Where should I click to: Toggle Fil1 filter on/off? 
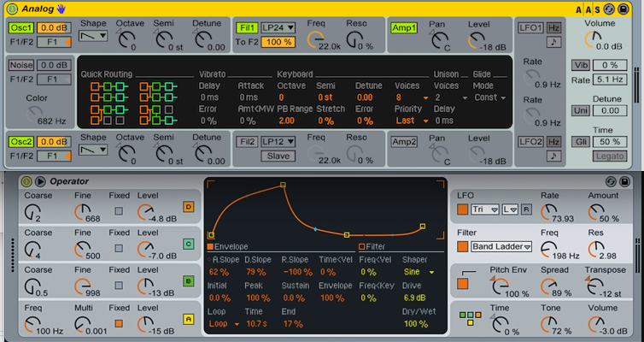coord(247,27)
